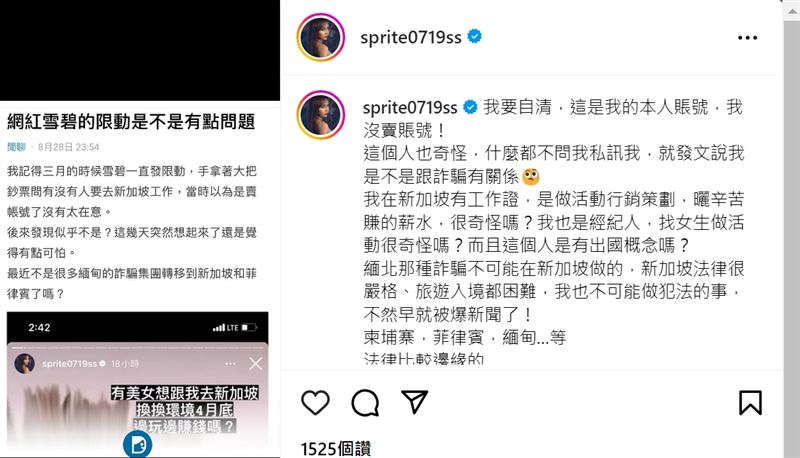This screenshot has height=458, width=800.
Task: Close the embedded story with X icon
Action: (x=256, y=364)
